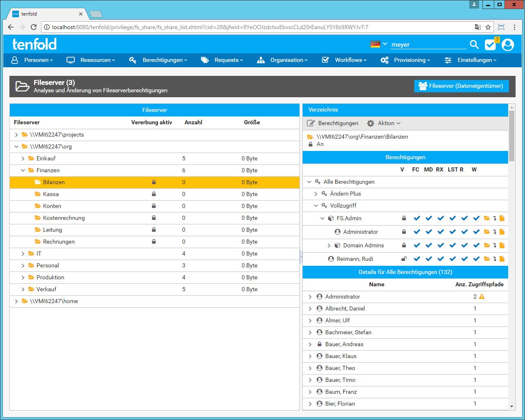
Task: Click the search field containing 'meyer'
Action: [x=429, y=44]
